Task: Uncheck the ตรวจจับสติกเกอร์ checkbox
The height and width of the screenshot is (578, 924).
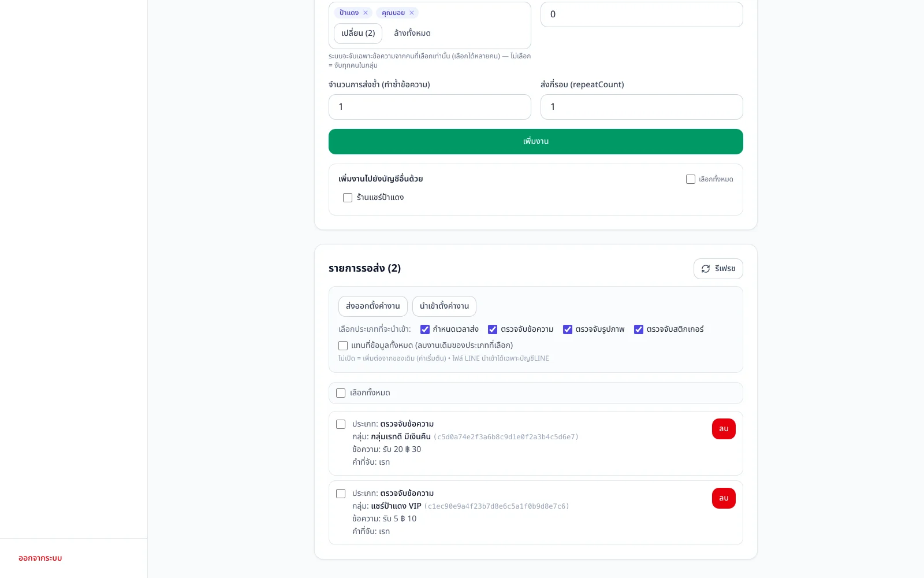Action: click(x=639, y=329)
